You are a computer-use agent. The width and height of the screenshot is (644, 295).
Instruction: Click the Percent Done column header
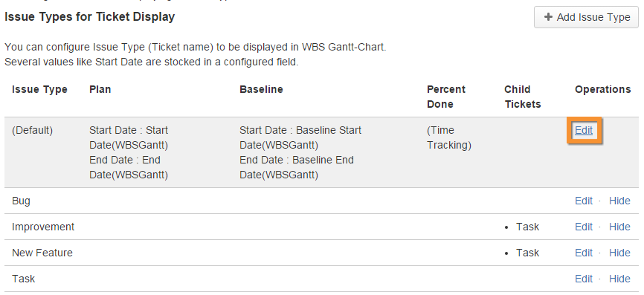point(446,97)
